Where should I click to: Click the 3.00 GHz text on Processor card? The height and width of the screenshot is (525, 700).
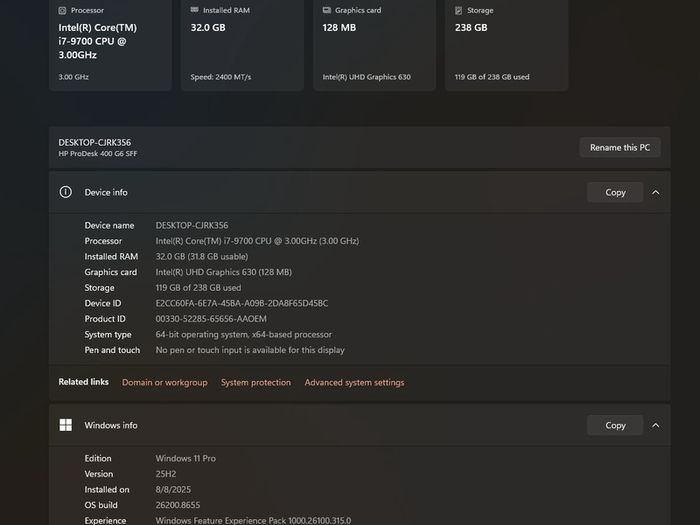point(73,77)
